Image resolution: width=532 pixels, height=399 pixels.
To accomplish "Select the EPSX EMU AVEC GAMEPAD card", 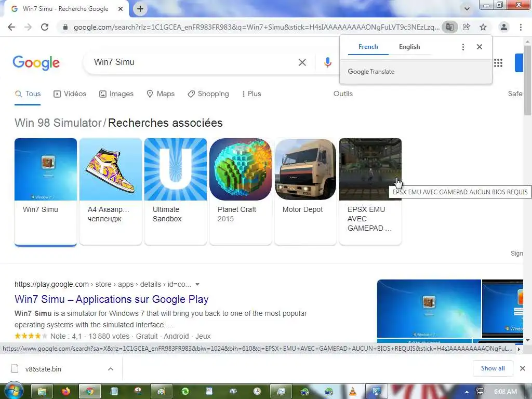I will tap(370, 191).
